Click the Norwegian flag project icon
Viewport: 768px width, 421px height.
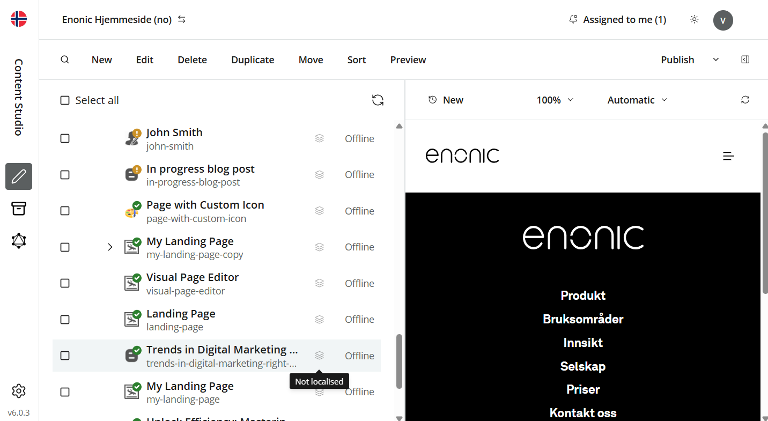point(19,19)
